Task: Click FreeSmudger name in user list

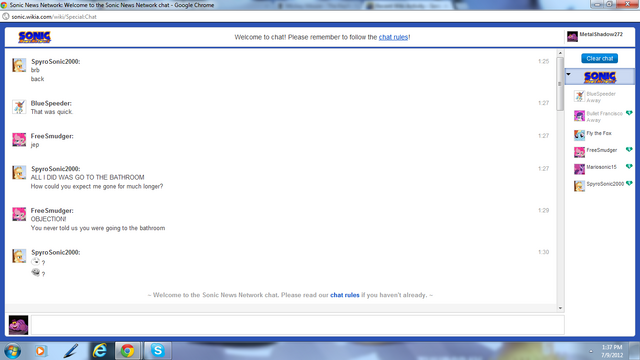Action: pyautogui.click(x=602, y=150)
